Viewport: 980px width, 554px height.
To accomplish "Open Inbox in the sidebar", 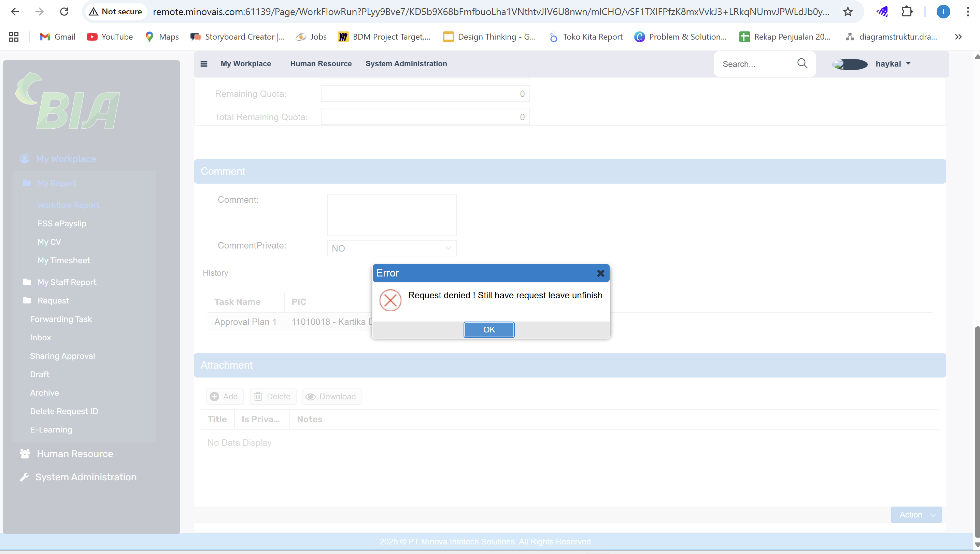I will [40, 338].
